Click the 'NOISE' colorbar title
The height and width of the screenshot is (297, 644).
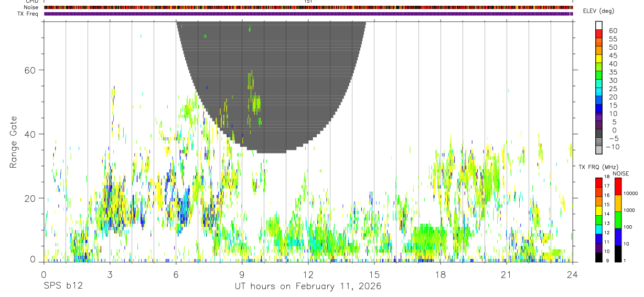621,173
